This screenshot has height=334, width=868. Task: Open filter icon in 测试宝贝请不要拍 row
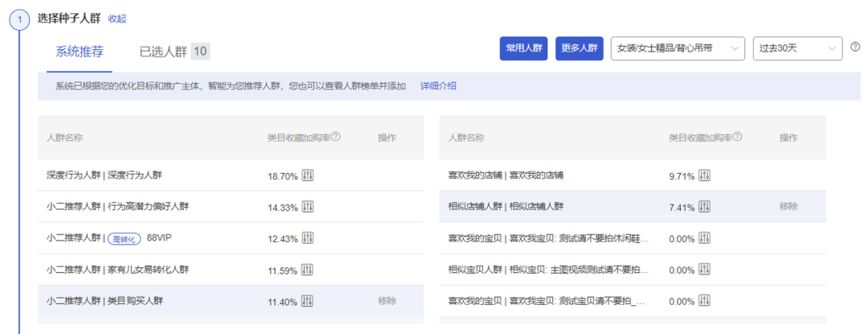click(x=704, y=302)
